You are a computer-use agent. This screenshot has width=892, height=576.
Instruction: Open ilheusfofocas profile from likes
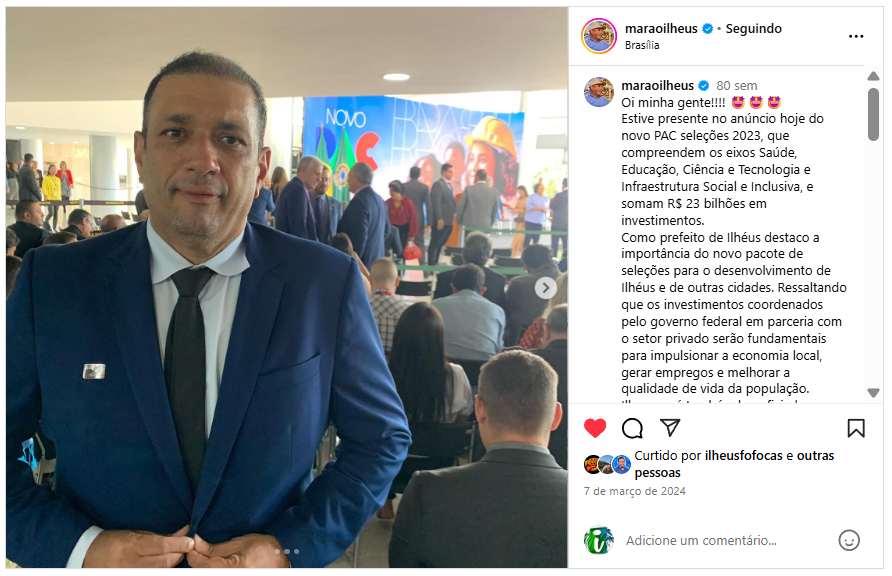744,455
